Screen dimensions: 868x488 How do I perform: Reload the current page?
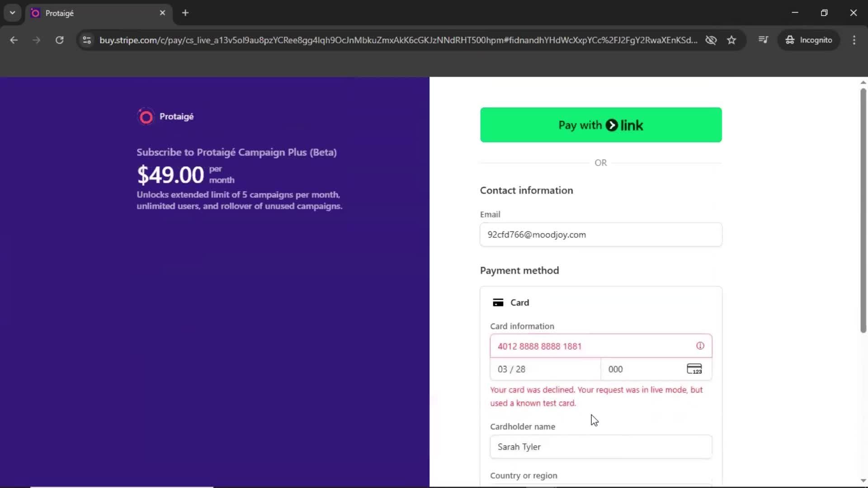click(x=59, y=40)
